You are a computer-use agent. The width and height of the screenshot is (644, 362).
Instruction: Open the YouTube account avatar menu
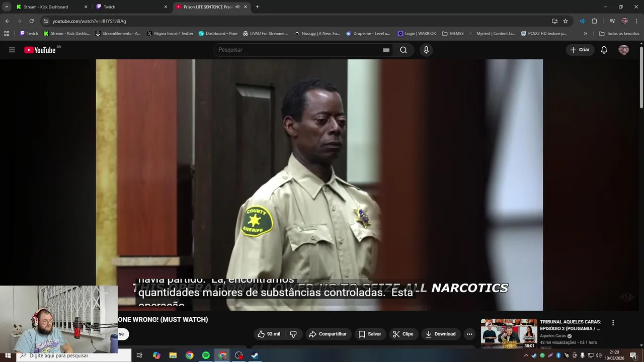click(x=623, y=50)
